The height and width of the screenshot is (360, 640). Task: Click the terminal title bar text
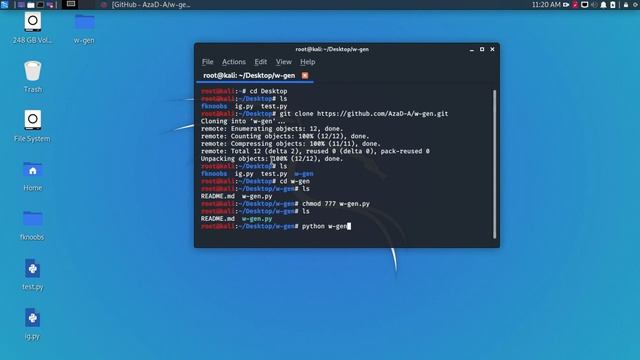(332, 49)
